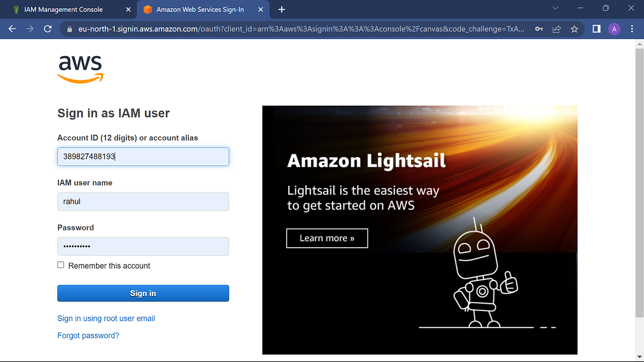Click inside the IAM user name field

click(x=143, y=201)
